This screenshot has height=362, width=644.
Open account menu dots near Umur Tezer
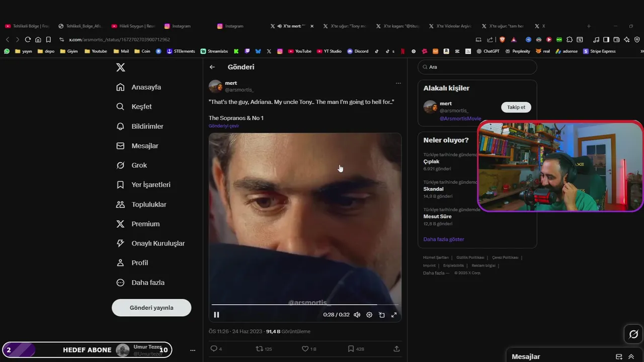pos(193,350)
